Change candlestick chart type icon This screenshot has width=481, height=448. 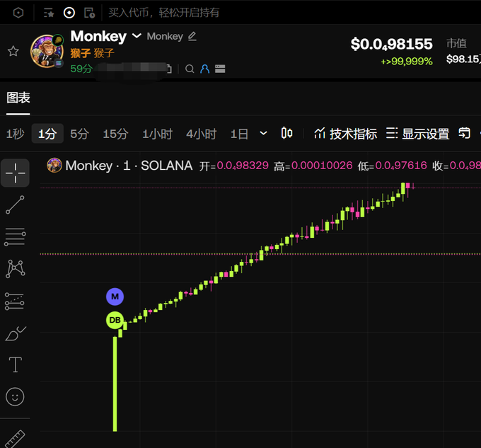click(286, 133)
